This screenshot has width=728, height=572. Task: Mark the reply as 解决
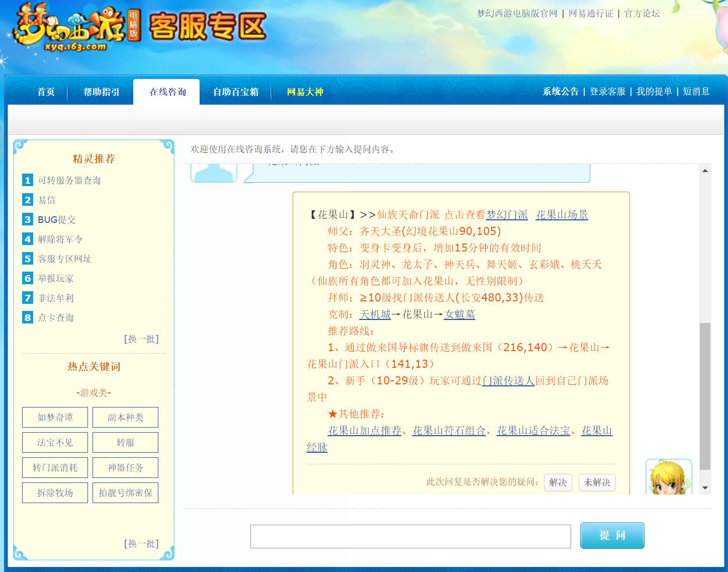[558, 482]
